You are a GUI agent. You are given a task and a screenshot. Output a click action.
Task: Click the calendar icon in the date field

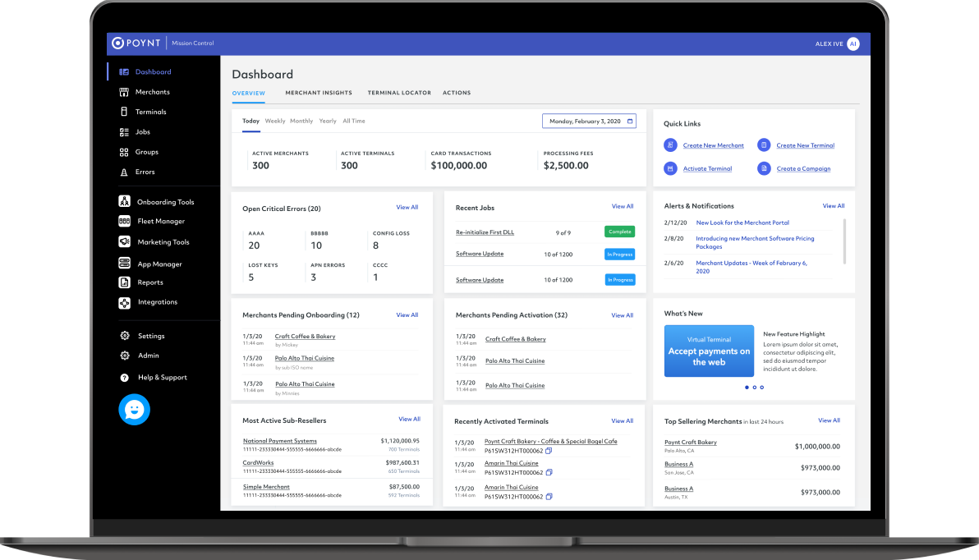629,122
